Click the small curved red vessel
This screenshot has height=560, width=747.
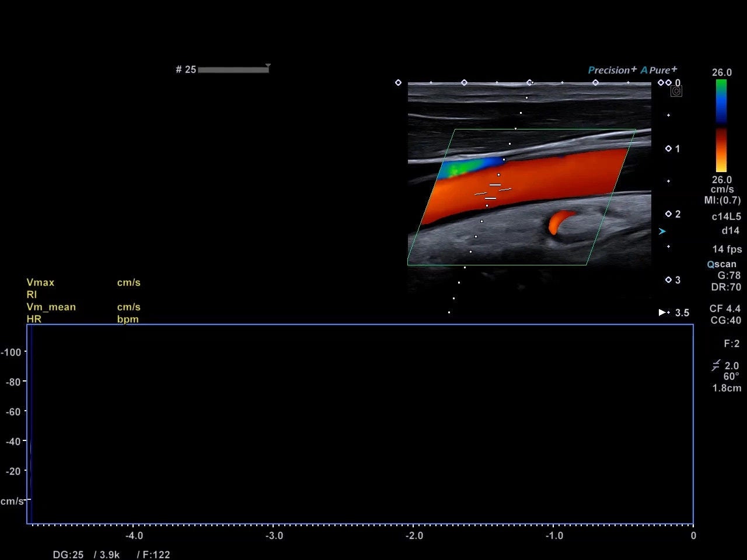point(561,222)
